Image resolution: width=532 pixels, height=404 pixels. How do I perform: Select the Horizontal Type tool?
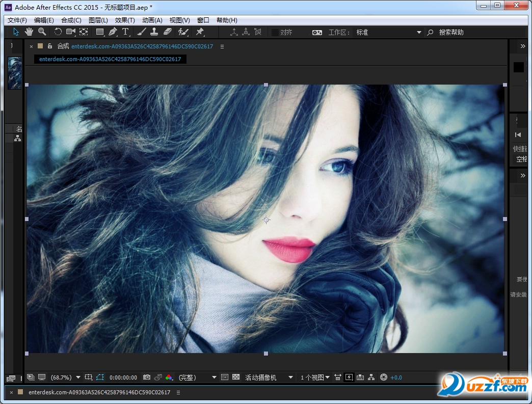click(x=125, y=32)
